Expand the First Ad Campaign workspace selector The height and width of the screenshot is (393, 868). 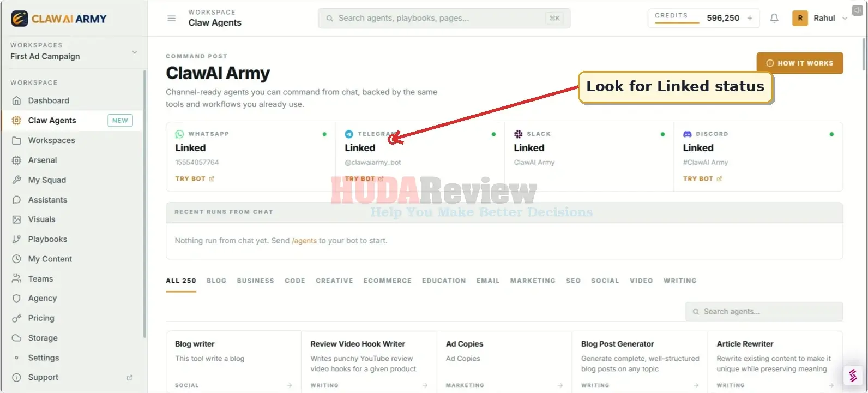pyautogui.click(x=73, y=52)
